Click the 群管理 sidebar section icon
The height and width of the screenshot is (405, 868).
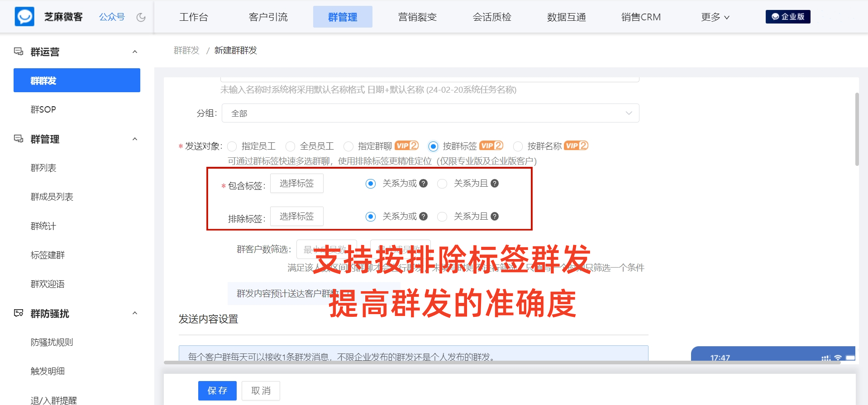(19, 139)
